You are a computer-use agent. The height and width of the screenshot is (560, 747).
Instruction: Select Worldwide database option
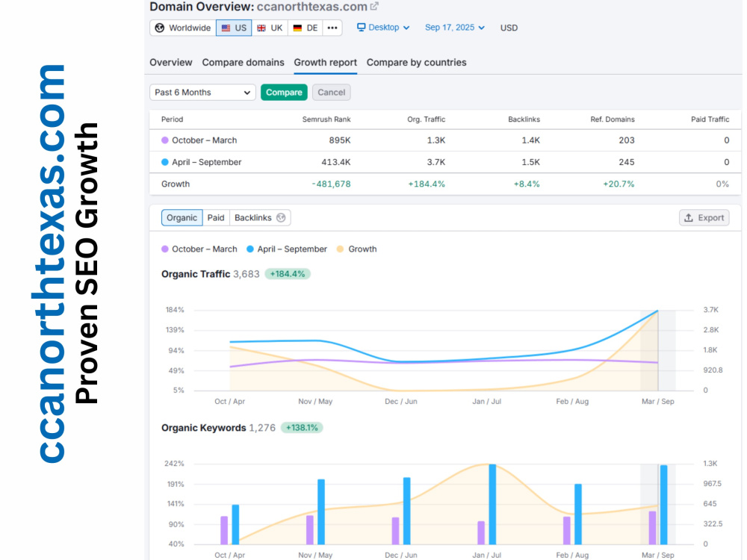pos(183,28)
